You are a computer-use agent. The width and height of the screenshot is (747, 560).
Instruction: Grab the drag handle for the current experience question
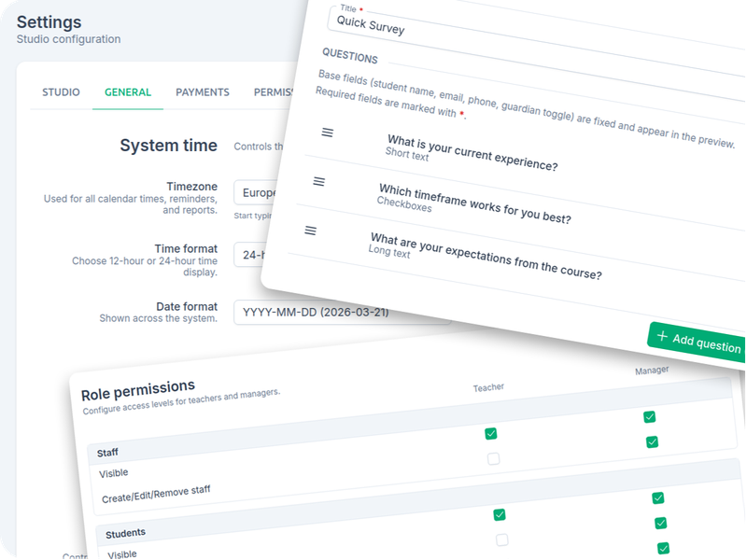(328, 133)
